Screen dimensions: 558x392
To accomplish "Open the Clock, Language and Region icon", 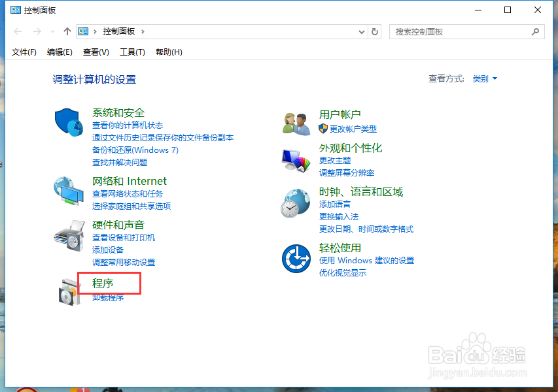I will (x=296, y=203).
